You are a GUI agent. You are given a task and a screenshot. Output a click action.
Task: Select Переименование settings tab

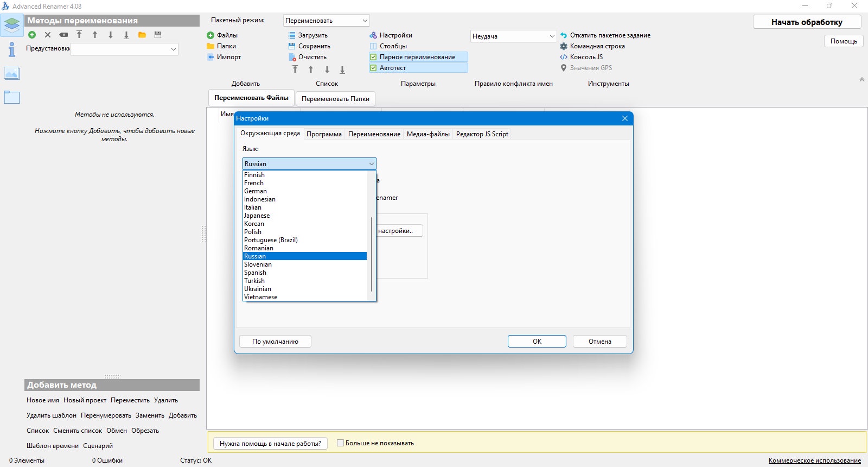pos(374,134)
